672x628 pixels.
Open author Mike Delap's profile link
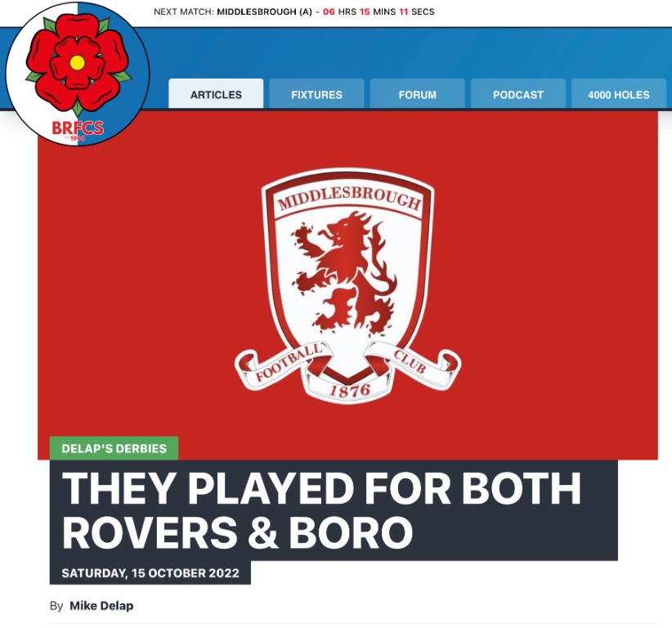[x=101, y=606]
